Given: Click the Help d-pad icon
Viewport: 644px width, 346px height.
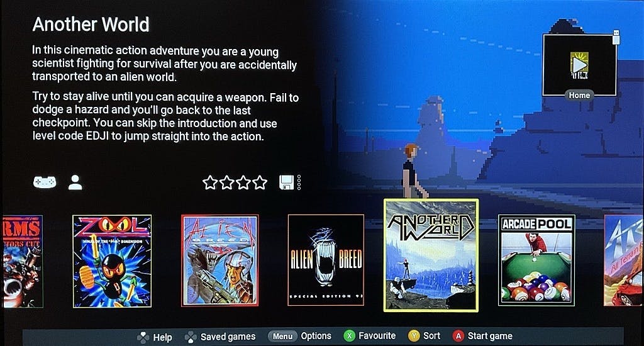Looking at the screenshot, I should [143, 337].
